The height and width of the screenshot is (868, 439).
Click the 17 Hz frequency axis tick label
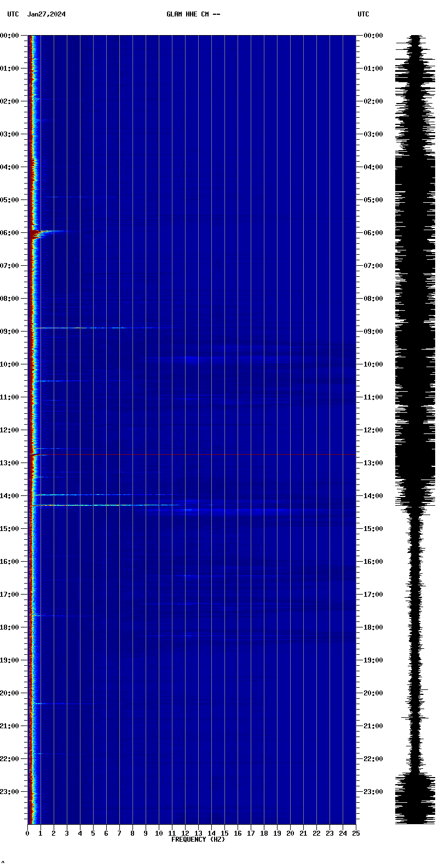251,833
